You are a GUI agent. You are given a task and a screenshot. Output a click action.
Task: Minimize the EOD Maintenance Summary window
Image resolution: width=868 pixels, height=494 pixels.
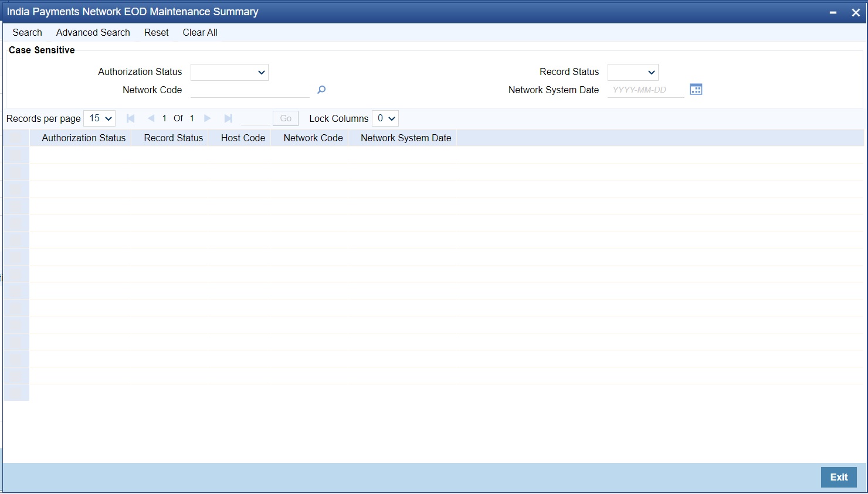click(x=833, y=12)
